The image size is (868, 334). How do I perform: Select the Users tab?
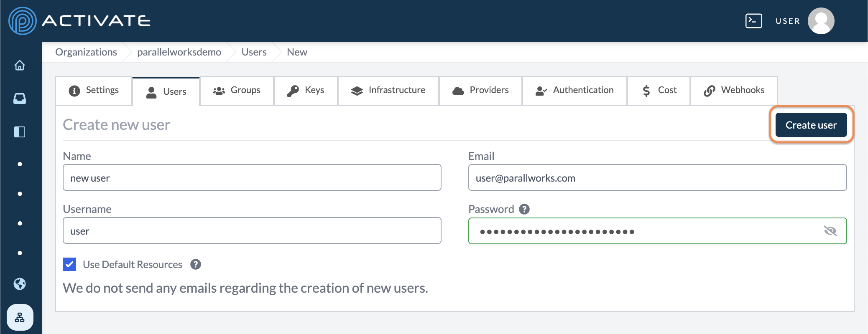[x=166, y=91]
